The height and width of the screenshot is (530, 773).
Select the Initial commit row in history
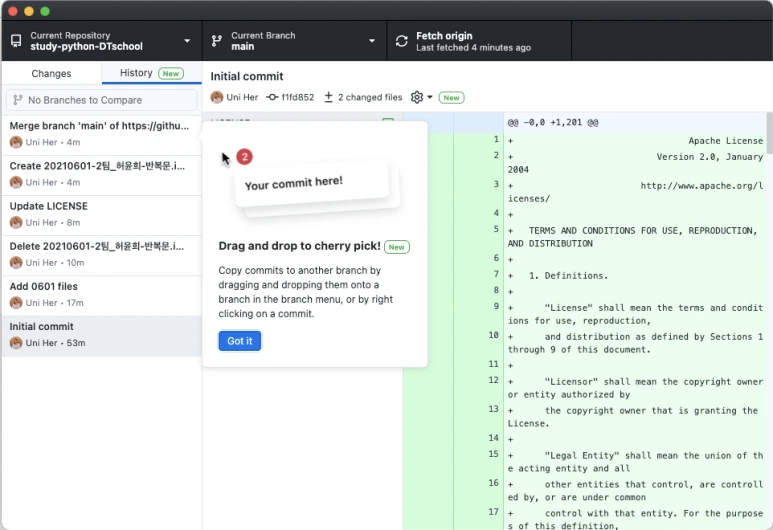tap(102, 336)
